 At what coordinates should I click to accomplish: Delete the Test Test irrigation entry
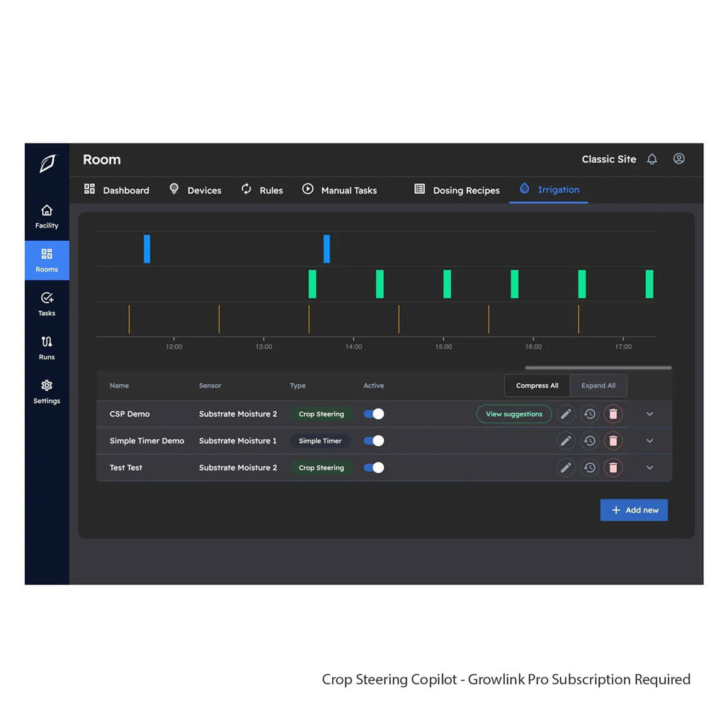click(613, 468)
